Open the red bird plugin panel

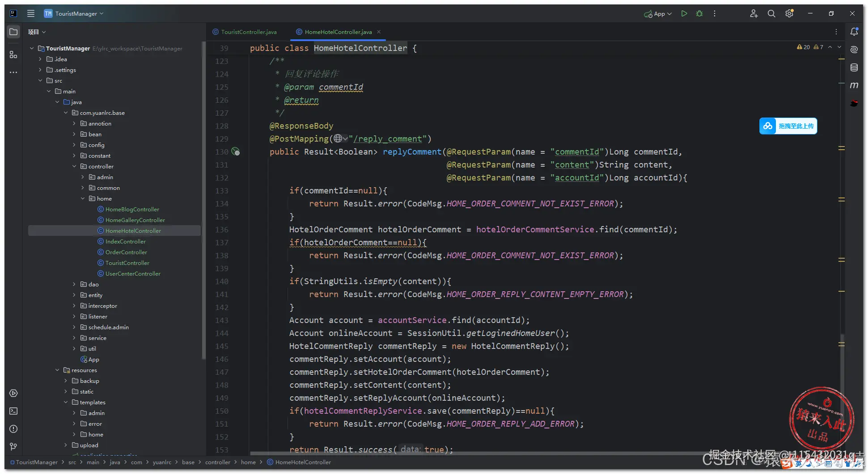point(854,103)
